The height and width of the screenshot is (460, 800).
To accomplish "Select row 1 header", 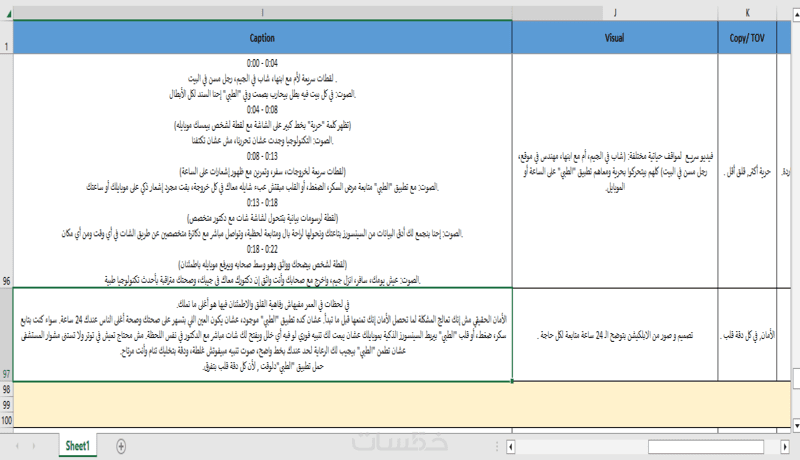I will (6, 38).
